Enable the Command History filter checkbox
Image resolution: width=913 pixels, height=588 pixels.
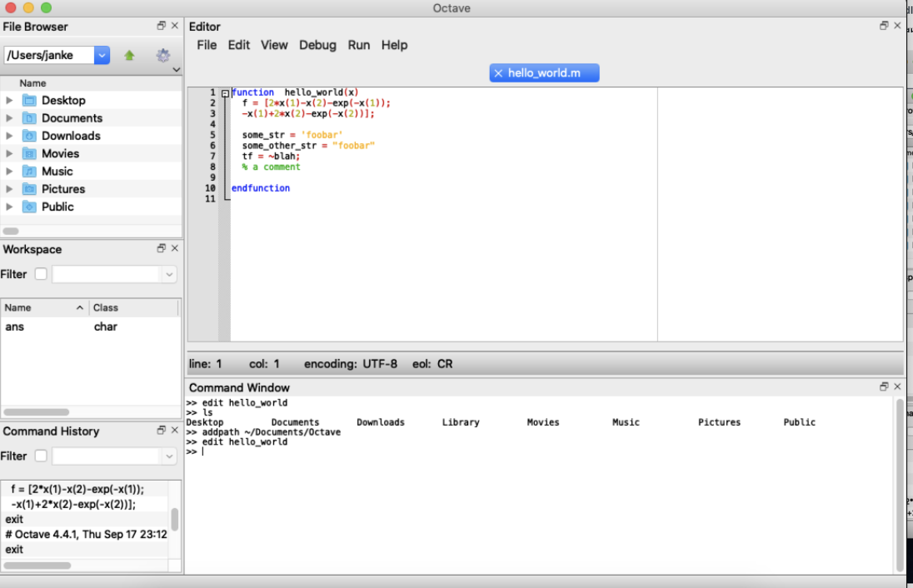click(x=40, y=456)
